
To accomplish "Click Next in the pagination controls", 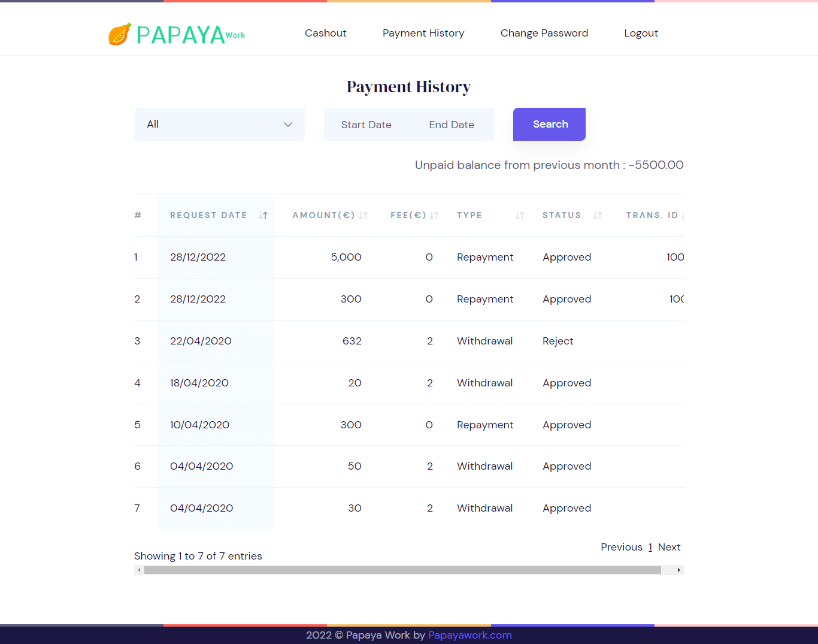I will (x=669, y=547).
